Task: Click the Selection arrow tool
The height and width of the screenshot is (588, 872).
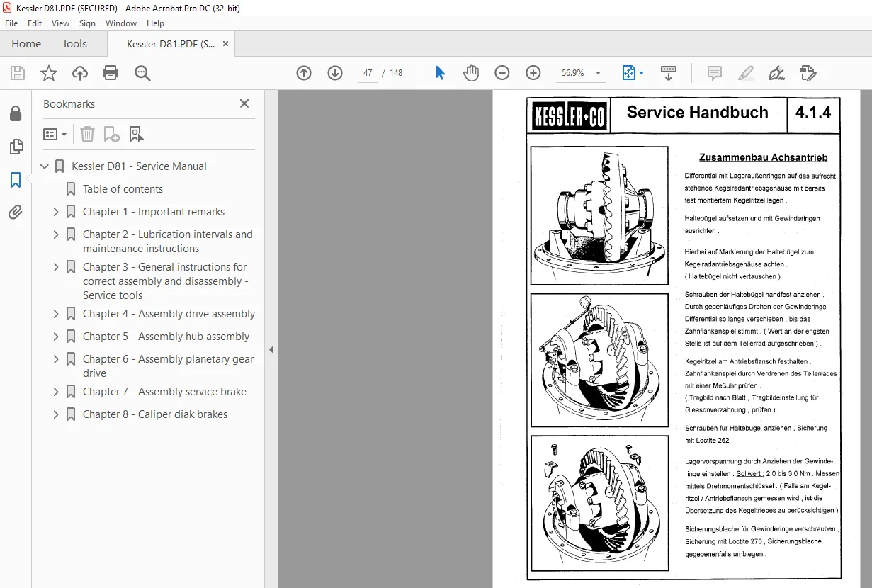Action: (440, 73)
